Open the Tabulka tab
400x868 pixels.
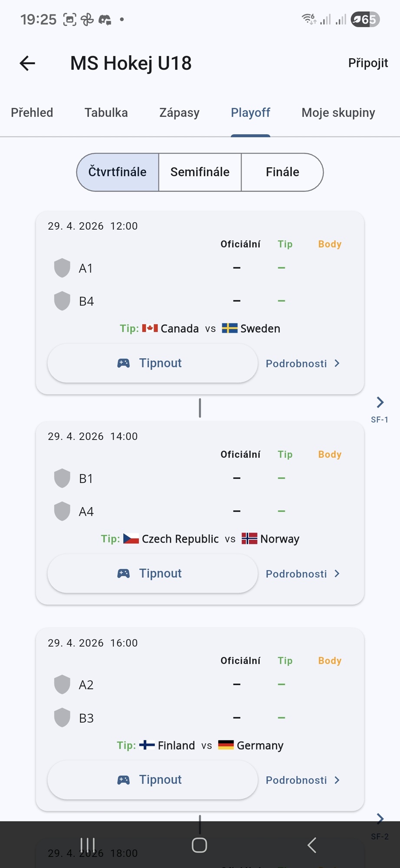(106, 113)
